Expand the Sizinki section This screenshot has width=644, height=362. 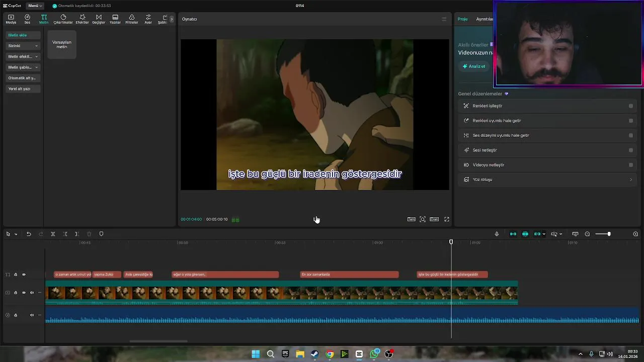coord(23,46)
